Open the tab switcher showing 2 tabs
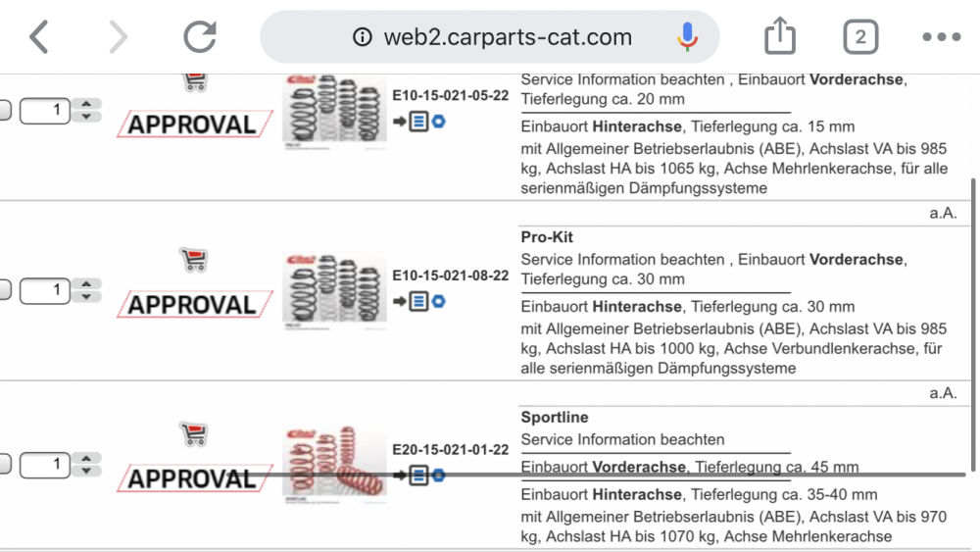 pyautogui.click(x=860, y=37)
